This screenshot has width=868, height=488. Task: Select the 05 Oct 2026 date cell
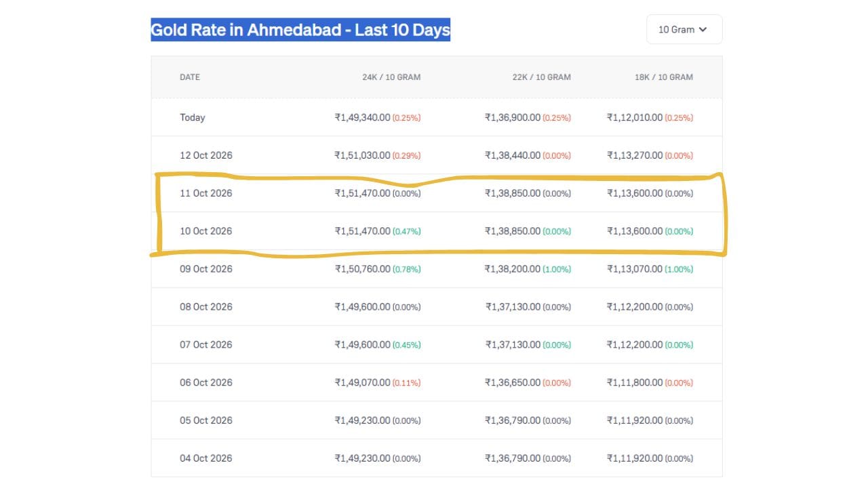tap(206, 421)
